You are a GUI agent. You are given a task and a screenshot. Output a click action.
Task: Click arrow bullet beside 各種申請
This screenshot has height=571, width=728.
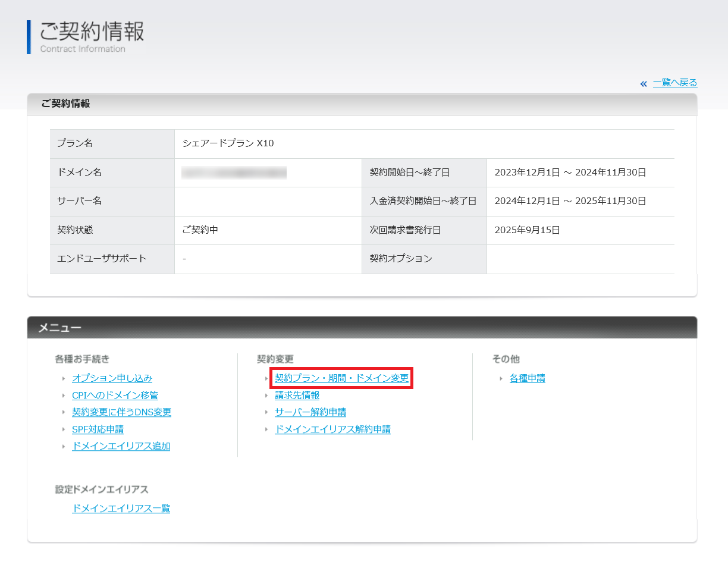[x=501, y=378]
